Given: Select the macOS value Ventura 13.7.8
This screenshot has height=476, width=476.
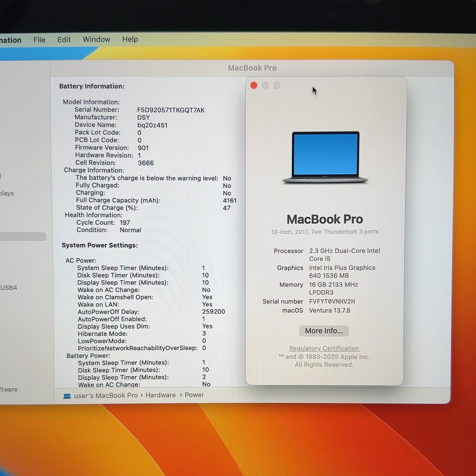Looking at the screenshot, I should (329, 310).
